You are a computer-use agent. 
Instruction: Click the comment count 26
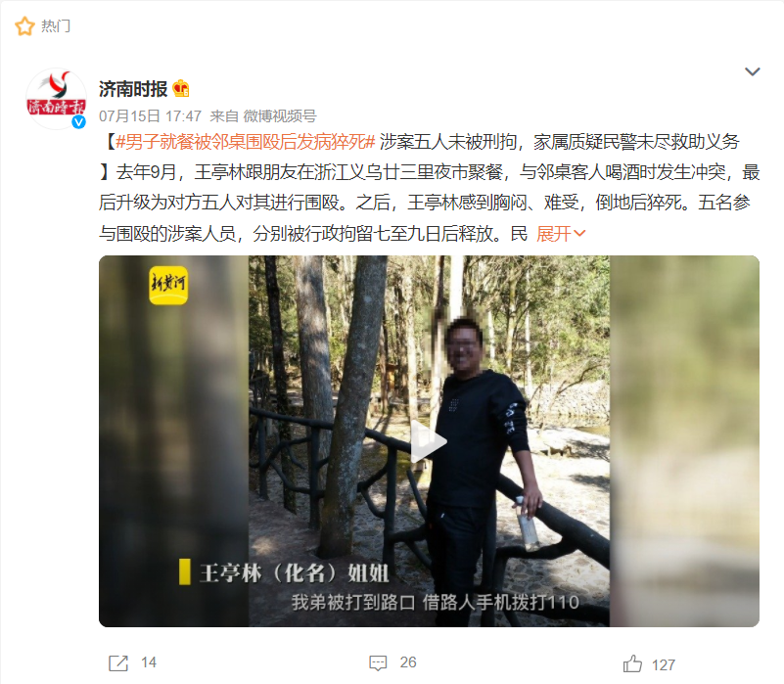click(408, 662)
